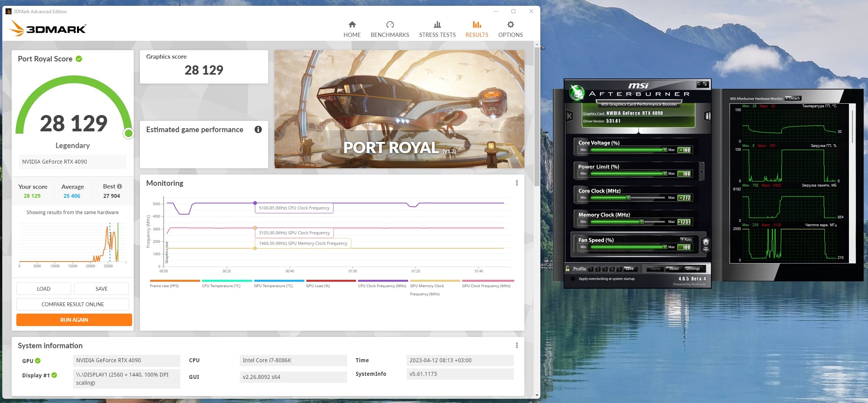Click the Port Royal benchmark thumbnail image
The width and height of the screenshot is (868, 403).
[399, 109]
